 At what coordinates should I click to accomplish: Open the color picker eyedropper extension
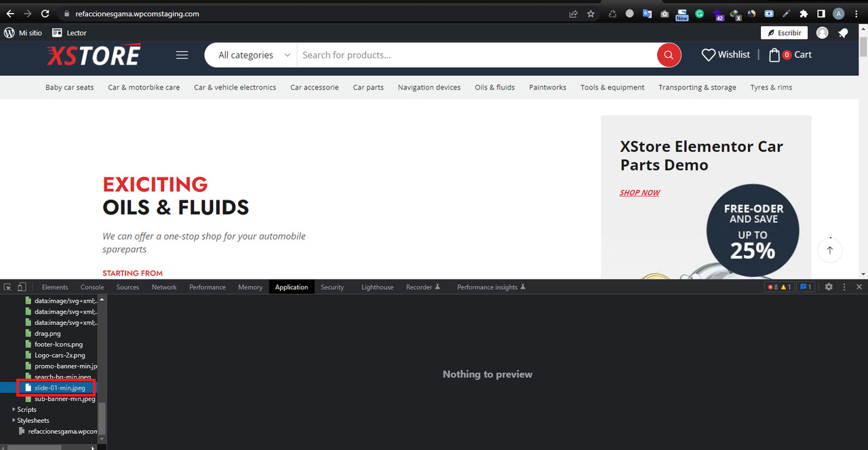click(x=787, y=14)
